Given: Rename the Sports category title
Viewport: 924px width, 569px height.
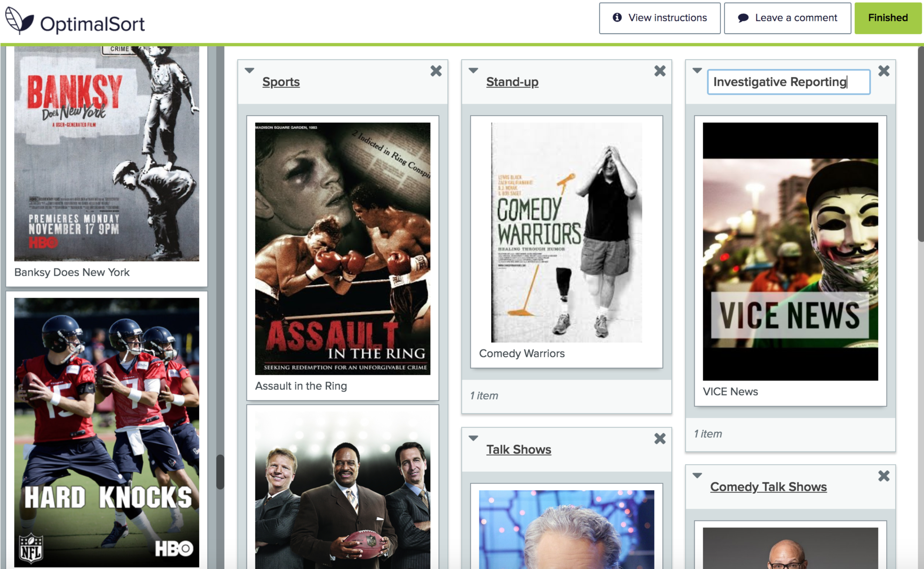Looking at the screenshot, I should [281, 82].
